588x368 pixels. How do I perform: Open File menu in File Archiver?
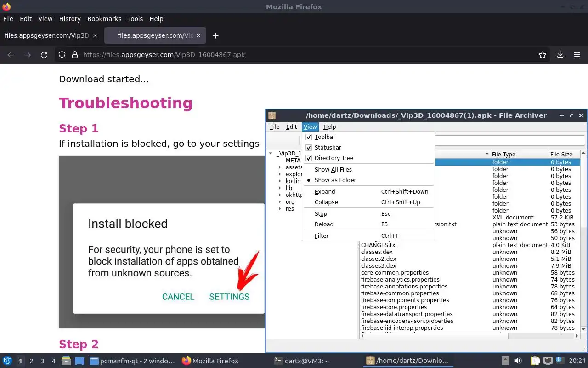pyautogui.click(x=275, y=127)
